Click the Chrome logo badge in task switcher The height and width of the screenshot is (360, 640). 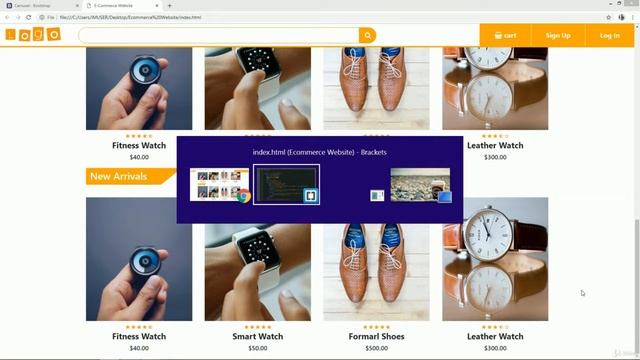click(244, 196)
